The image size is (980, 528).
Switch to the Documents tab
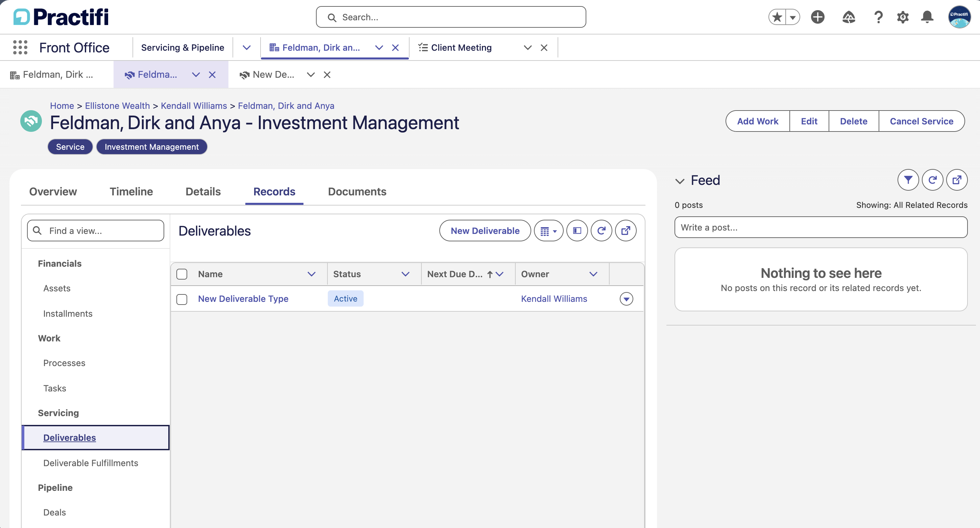357,191
